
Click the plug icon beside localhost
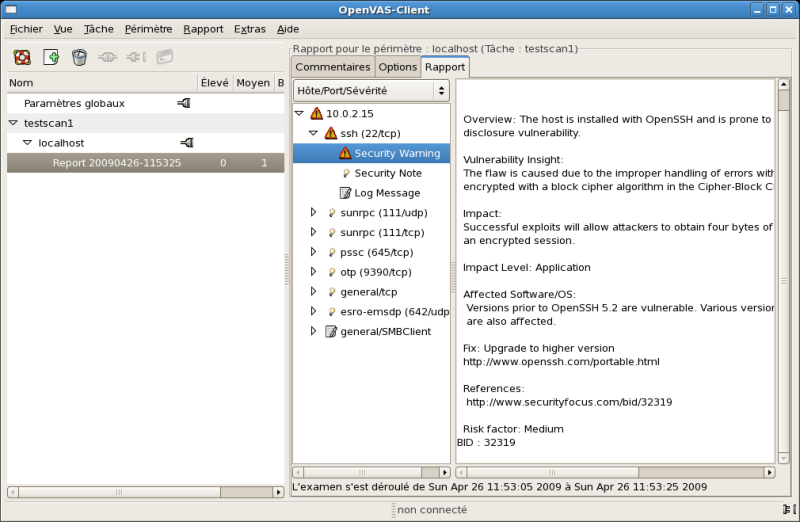(x=186, y=143)
